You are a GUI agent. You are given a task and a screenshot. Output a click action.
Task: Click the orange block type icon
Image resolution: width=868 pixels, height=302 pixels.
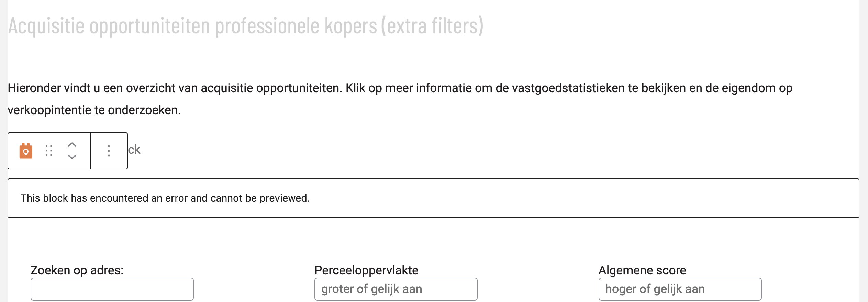click(x=26, y=151)
